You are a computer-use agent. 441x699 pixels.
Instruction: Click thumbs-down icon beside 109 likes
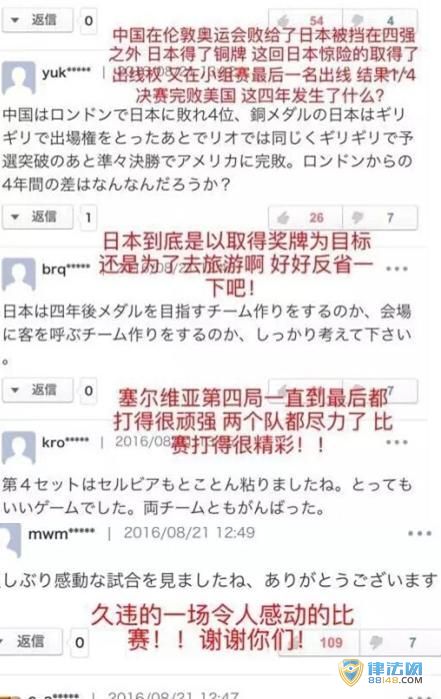376,642
